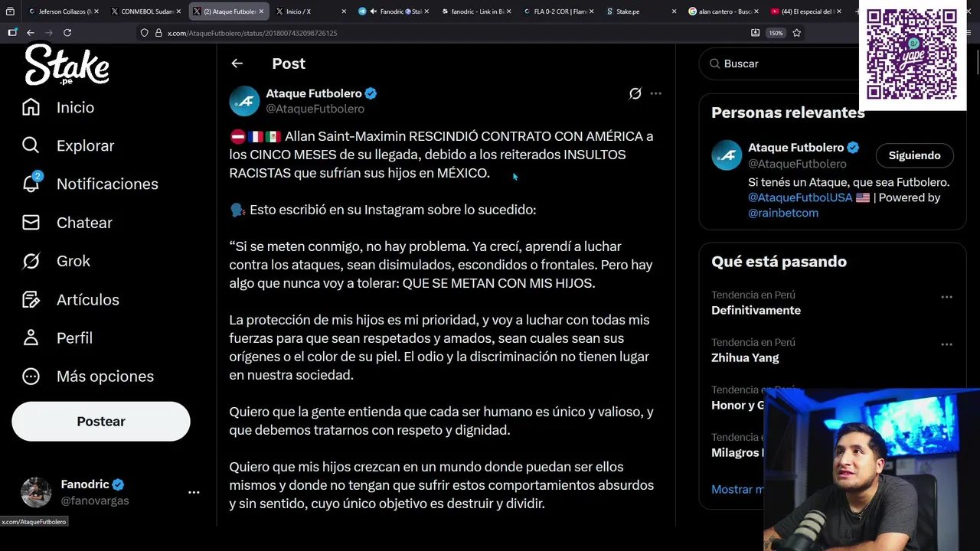The width and height of the screenshot is (980, 551).
Task: Click the Inicio home icon
Action: click(x=31, y=107)
